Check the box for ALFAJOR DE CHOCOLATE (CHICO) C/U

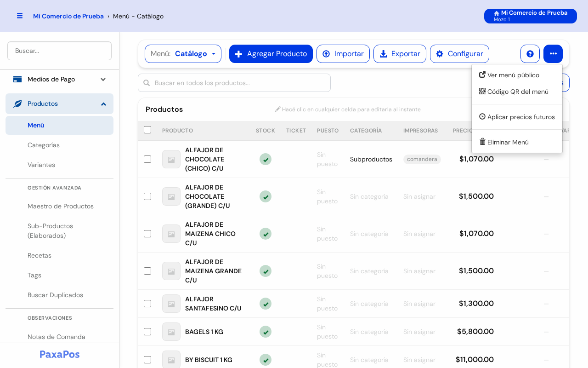coord(147,159)
